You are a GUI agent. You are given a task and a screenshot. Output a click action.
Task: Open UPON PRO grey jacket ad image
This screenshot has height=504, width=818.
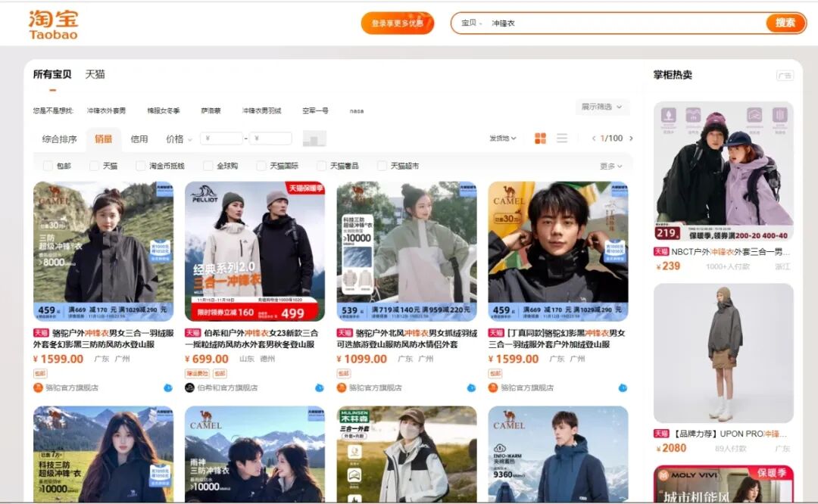point(723,353)
